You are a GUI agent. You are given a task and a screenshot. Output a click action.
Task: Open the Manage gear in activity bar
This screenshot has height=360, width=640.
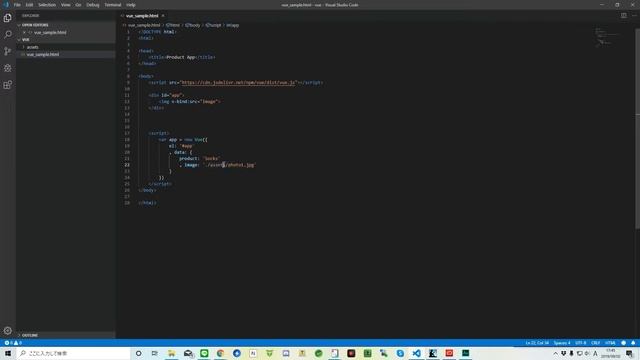(x=7, y=330)
